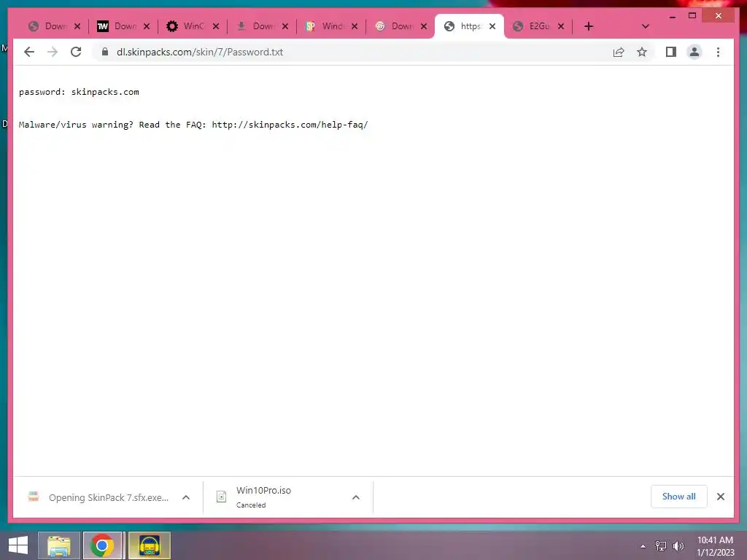This screenshot has height=560, width=747.
Task: Bookmark this page with the star icon
Action: click(x=642, y=52)
